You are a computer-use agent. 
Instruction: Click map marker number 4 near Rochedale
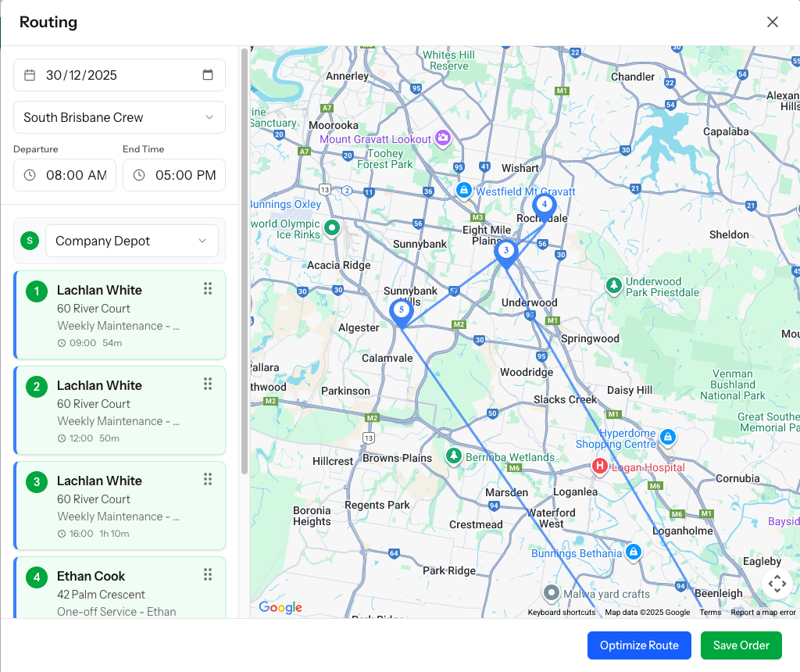pyautogui.click(x=545, y=206)
